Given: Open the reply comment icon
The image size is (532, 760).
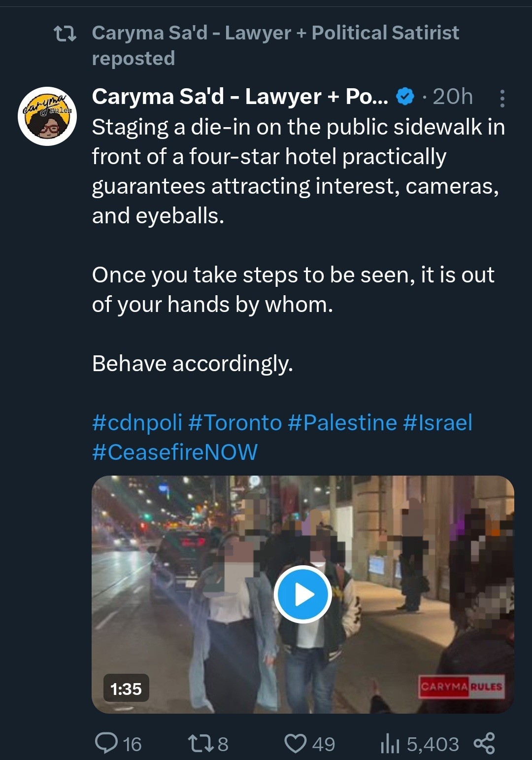Looking at the screenshot, I should 106,743.
